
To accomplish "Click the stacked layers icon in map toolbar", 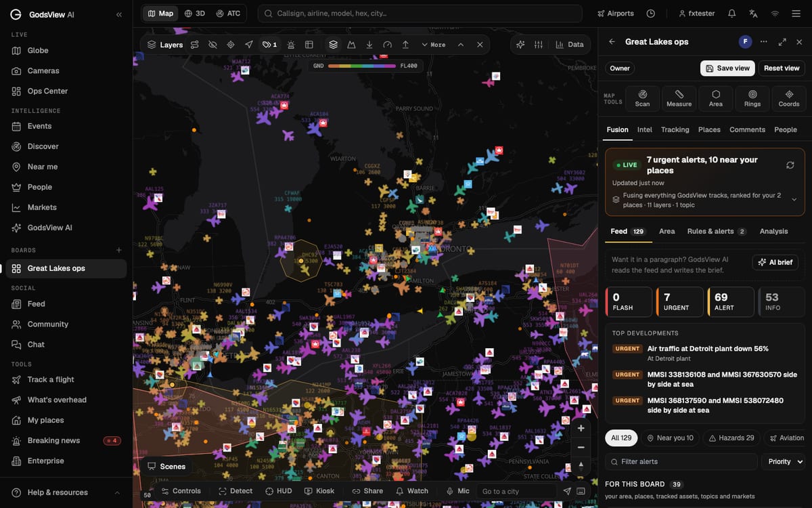I will 333,45.
